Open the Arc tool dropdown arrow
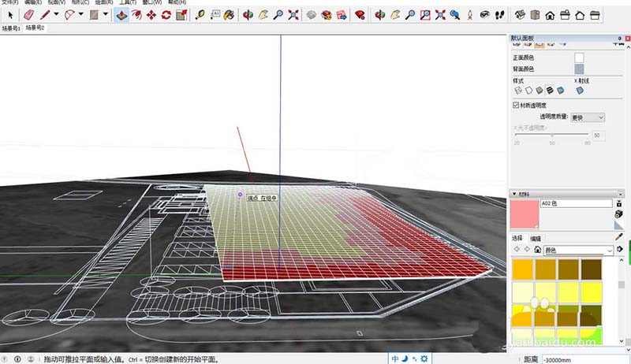The height and width of the screenshot is (364, 631). pos(81,14)
